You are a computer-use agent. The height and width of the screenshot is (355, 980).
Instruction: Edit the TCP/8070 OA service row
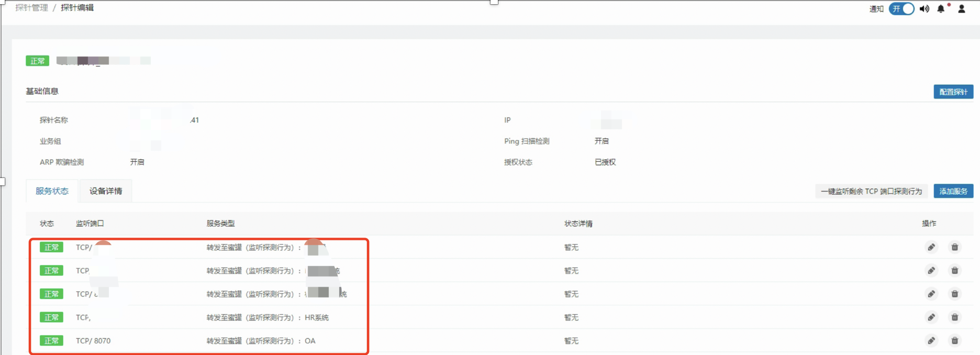931,341
